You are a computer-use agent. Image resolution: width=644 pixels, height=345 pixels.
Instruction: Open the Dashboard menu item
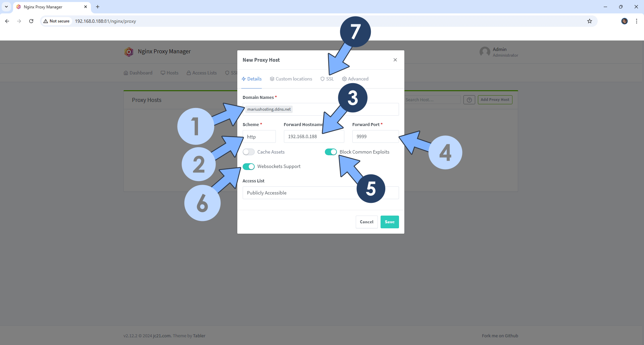138,73
